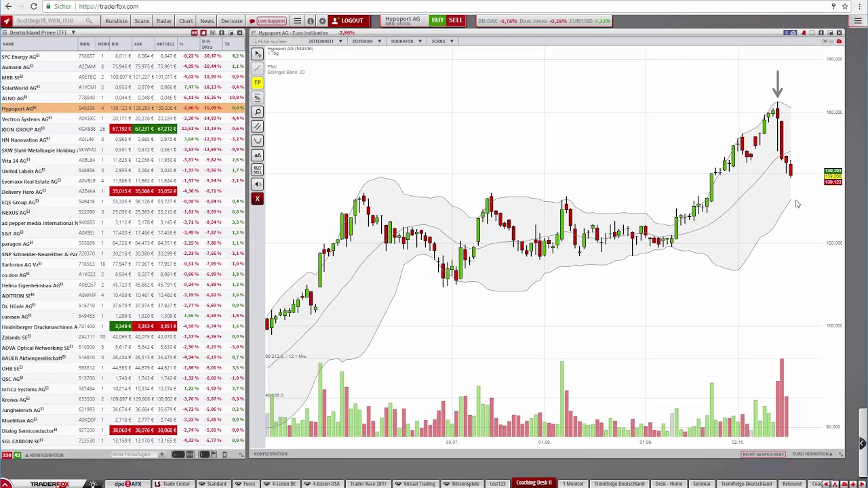Click the red X delete drawings tool

pyautogui.click(x=257, y=199)
